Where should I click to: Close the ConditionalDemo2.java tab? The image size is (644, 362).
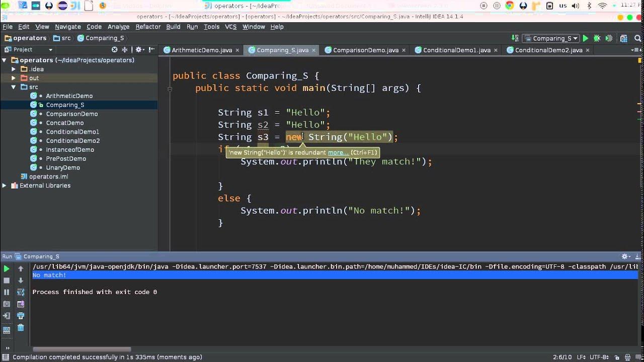tap(587, 50)
